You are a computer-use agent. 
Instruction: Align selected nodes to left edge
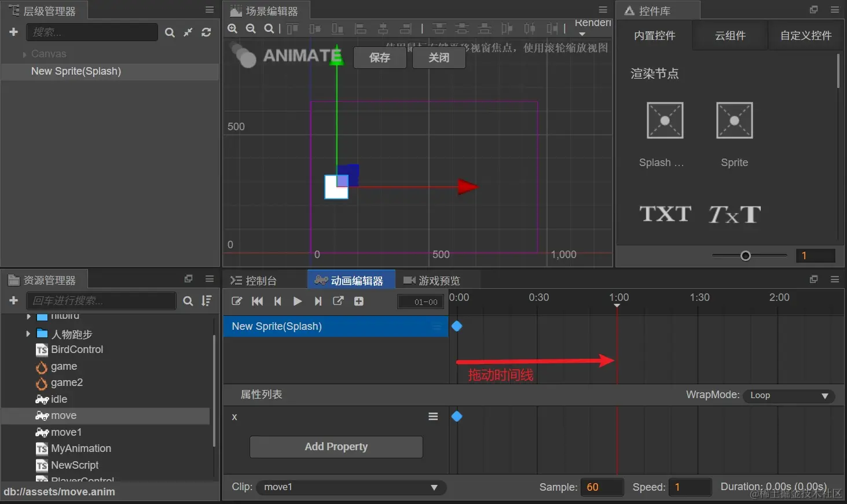360,28
